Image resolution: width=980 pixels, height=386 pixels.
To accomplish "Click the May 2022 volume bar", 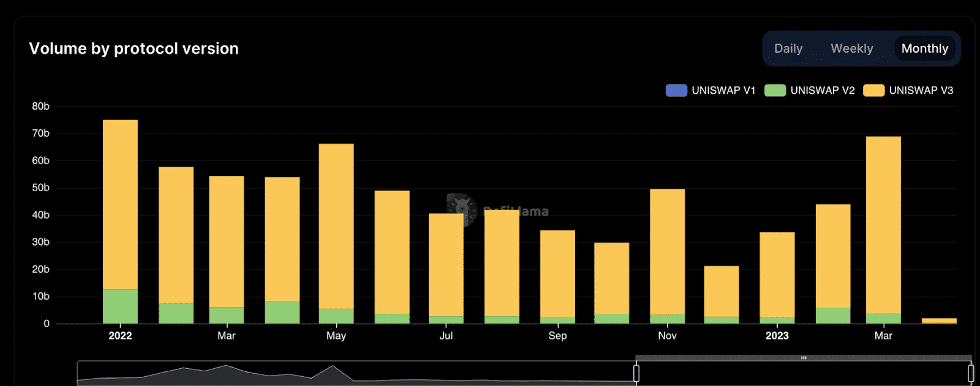I will (336, 233).
